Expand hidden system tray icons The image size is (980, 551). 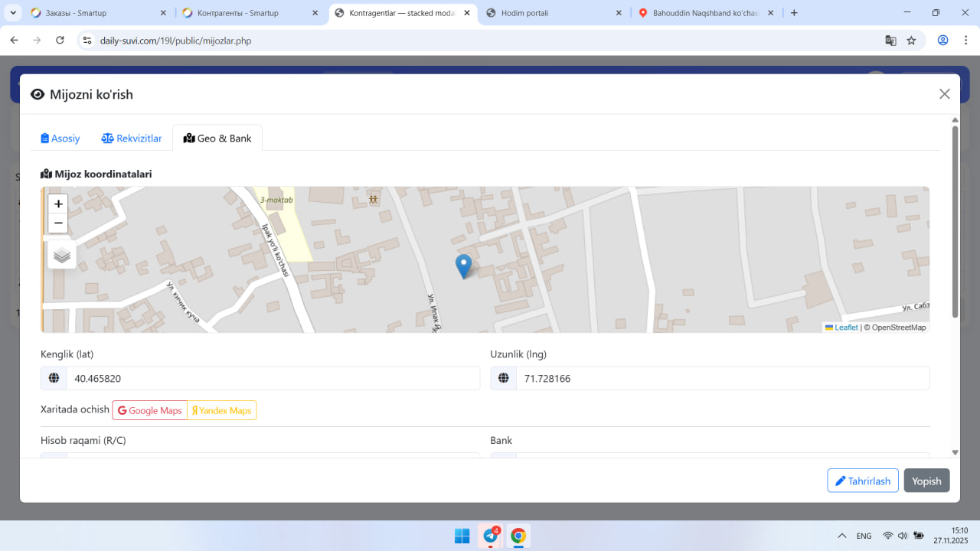point(842,536)
